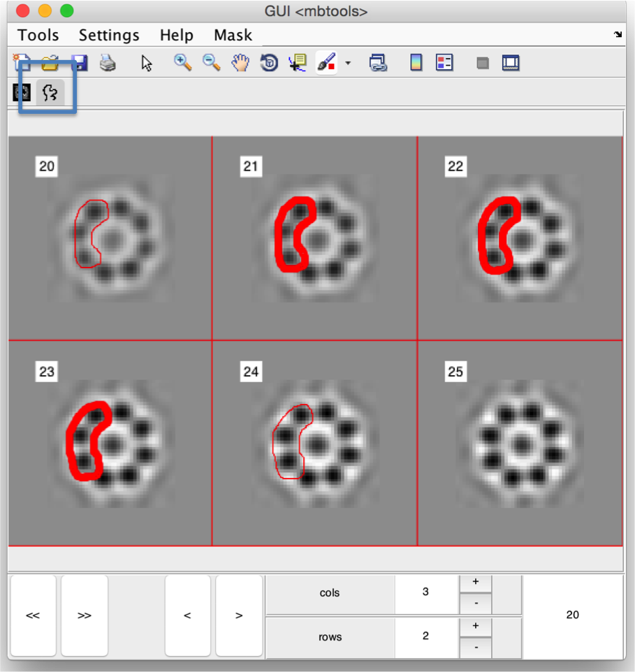Screen dimensions: 635x672
Task: Increase cols with the plus button
Action: click(476, 583)
